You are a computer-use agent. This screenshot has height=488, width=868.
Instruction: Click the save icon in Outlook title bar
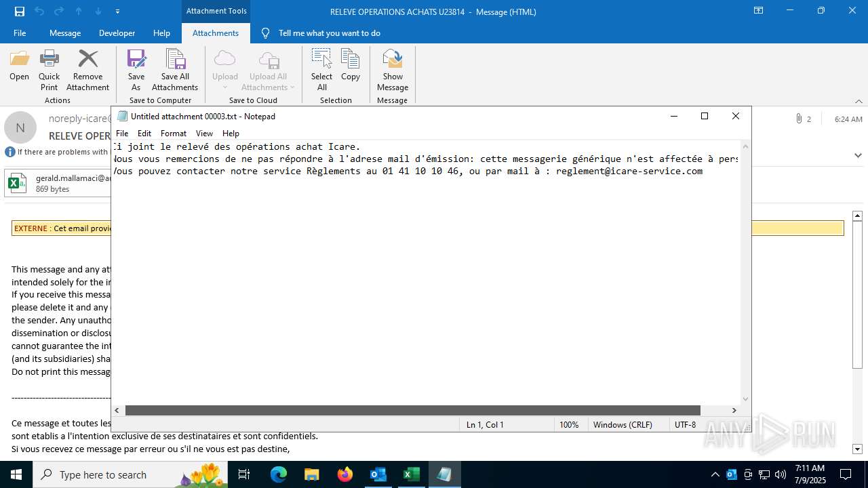click(20, 12)
